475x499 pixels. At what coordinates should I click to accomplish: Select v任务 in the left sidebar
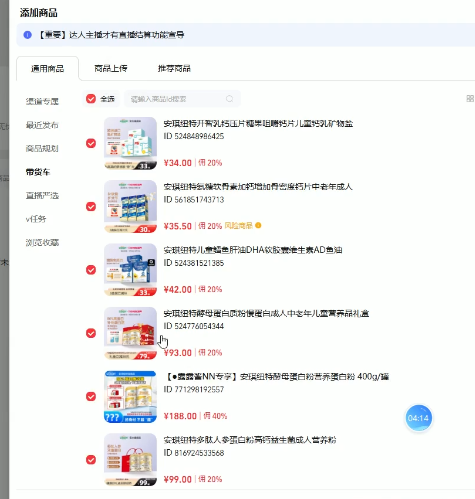tap(36, 219)
